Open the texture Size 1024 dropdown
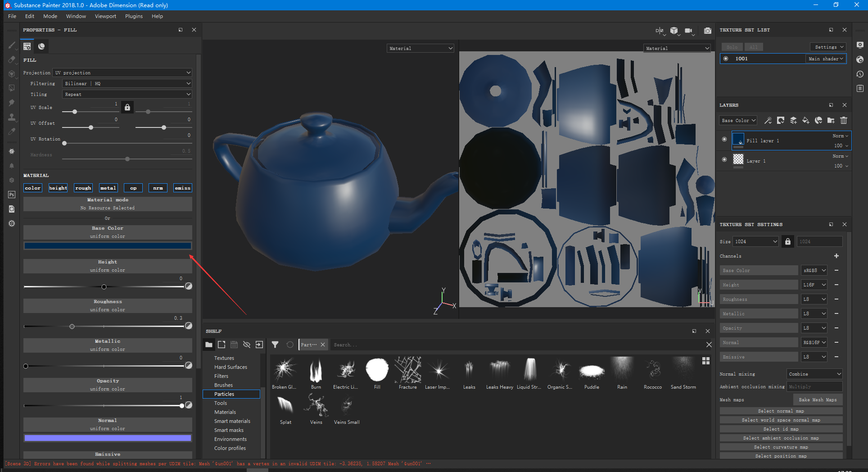Image resolution: width=868 pixels, height=472 pixels. click(x=756, y=241)
